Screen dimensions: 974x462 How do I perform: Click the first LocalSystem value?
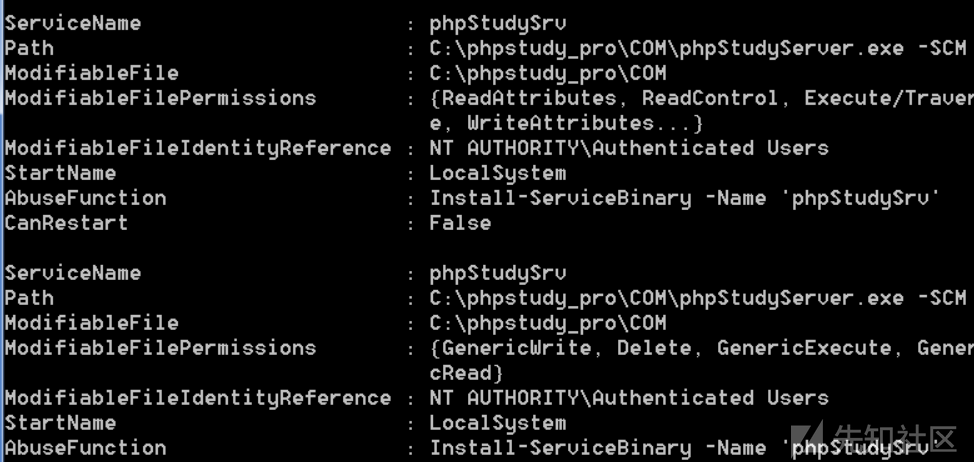pos(497,173)
